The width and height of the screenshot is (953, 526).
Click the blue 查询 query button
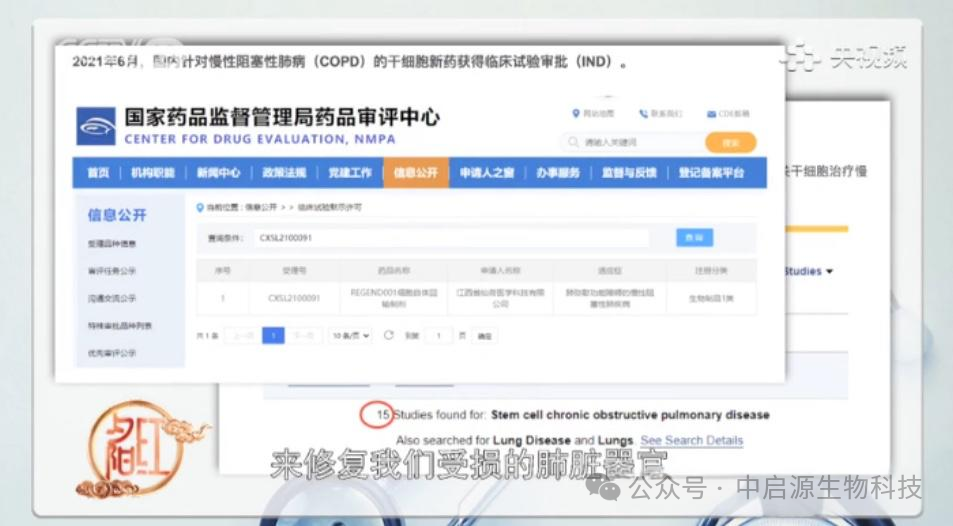pyautogui.click(x=694, y=238)
